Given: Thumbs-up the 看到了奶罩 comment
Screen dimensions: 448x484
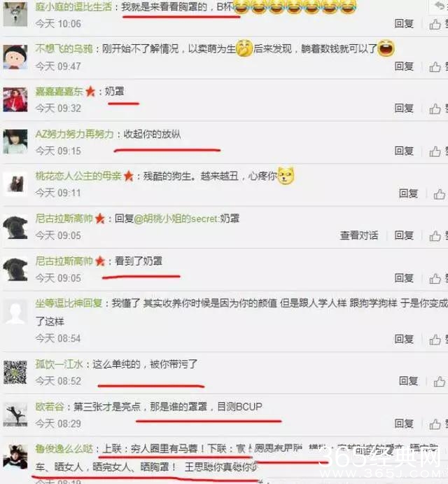Looking at the screenshot, I should point(435,279).
